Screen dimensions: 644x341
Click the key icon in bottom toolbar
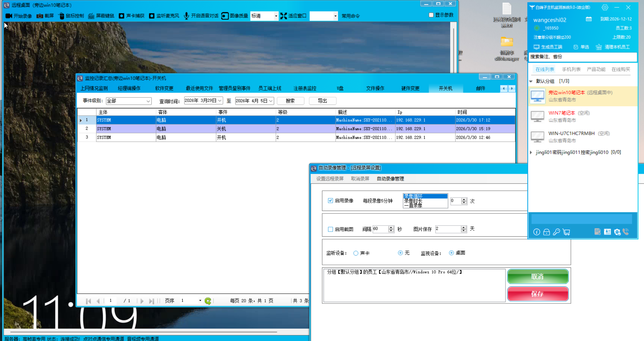(x=556, y=232)
